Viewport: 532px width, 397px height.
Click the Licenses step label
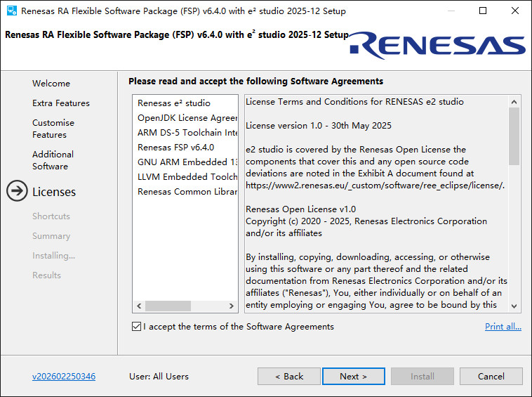click(54, 193)
